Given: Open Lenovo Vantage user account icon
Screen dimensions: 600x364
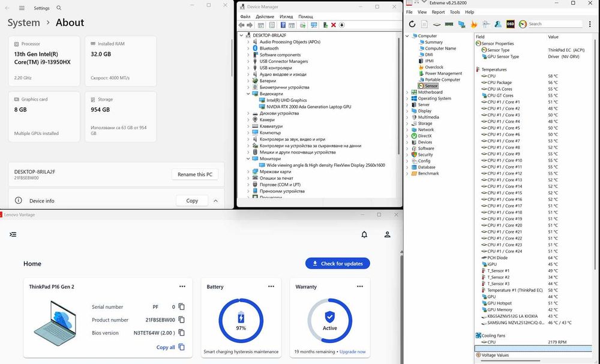Looking at the screenshot, I should tap(387, 234).
